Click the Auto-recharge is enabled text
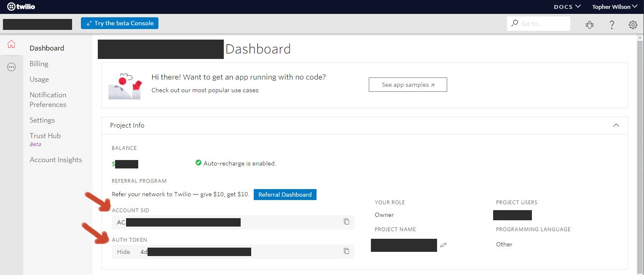Screen dimensions: 644x275 click(x=239, y=163)
